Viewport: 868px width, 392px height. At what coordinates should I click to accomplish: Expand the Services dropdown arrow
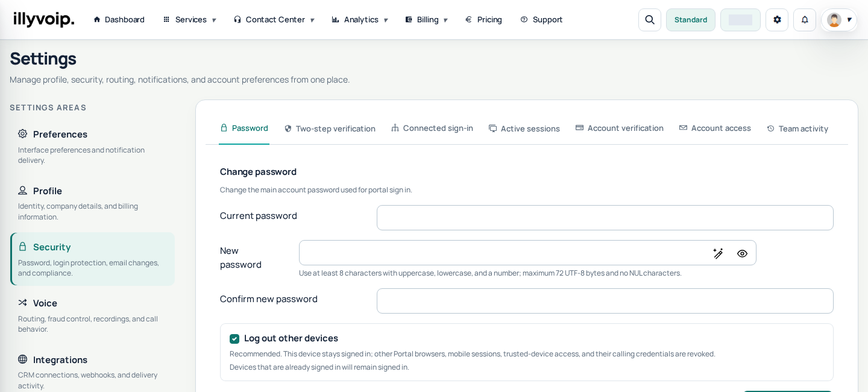point(214,20)
